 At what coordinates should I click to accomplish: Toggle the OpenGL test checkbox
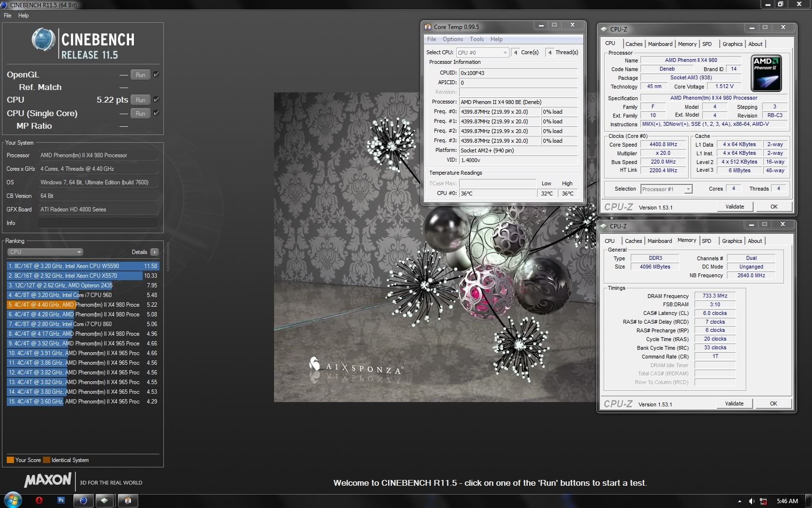[x=157, y=75]
